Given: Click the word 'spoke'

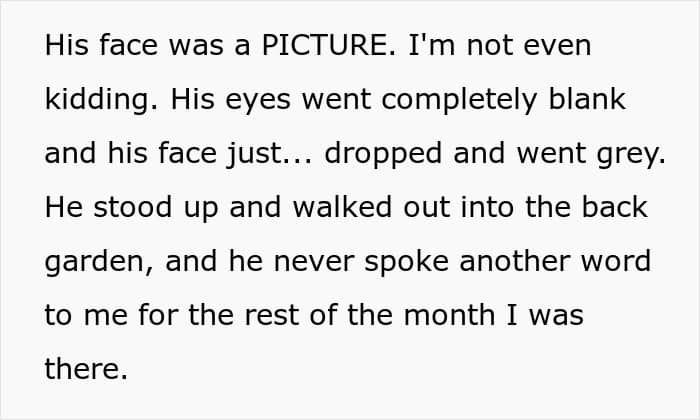Looking at the screenshot, I should (x=406, y=262).
